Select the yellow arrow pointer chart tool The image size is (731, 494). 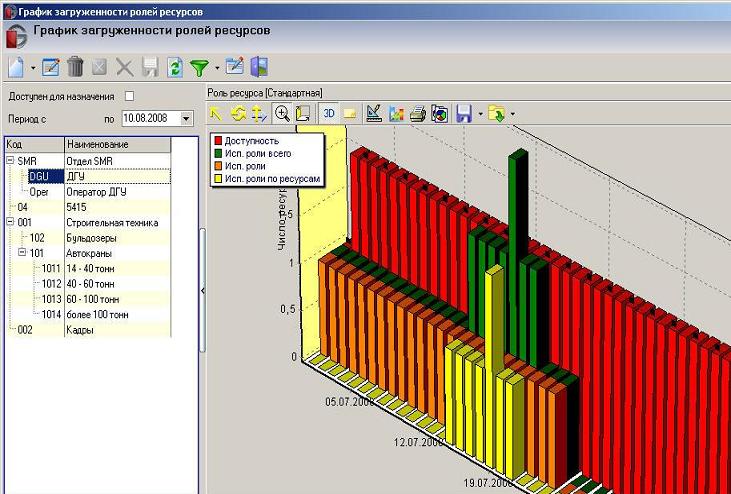click(x=215, y=114)
